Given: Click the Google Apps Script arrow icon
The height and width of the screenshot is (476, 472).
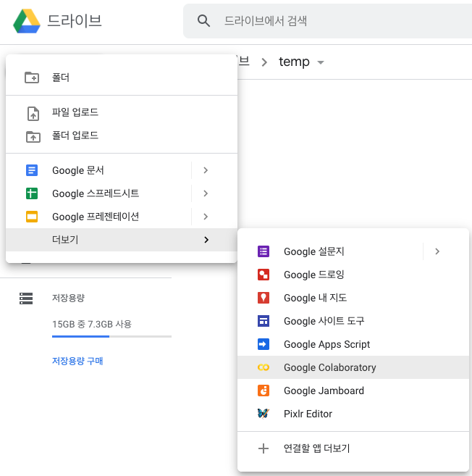Looking at the screenshot, I should click(264, 344).
